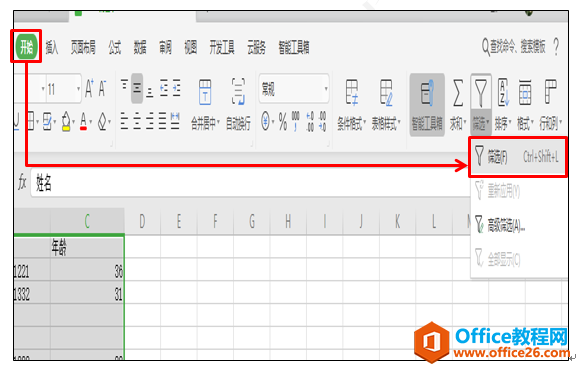Screen dimensions: 577x370
Task: Apply percent style format
Action: point(283,121)
